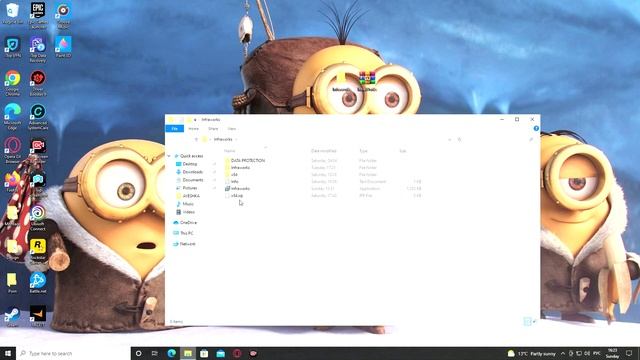640x360 pixels.
Task: Open the Firefox desktop shortcut
Action: (13, 181)
